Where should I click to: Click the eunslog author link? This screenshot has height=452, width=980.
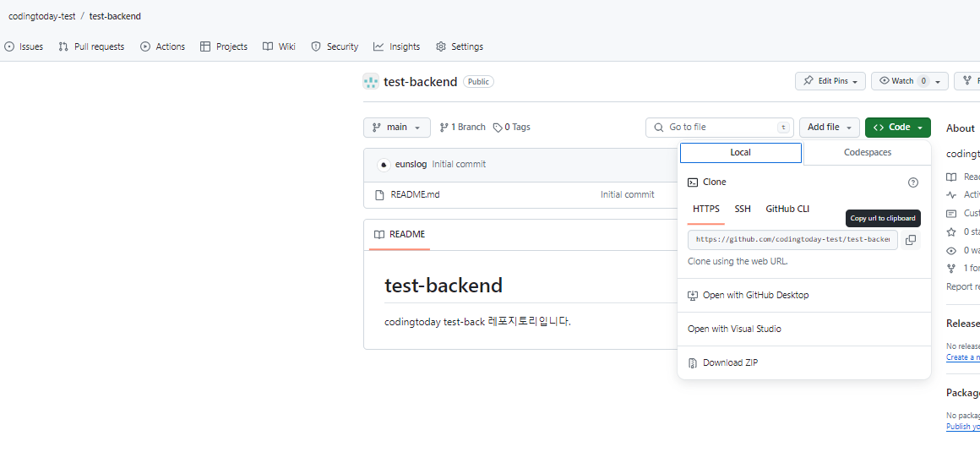point(411,165)
